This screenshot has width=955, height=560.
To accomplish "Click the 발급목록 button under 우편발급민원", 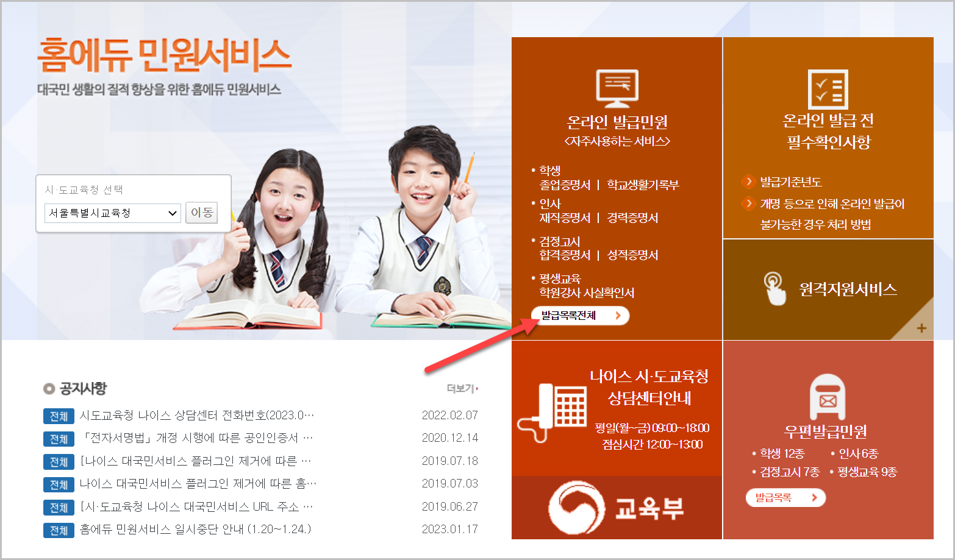I will click(785, 498).
